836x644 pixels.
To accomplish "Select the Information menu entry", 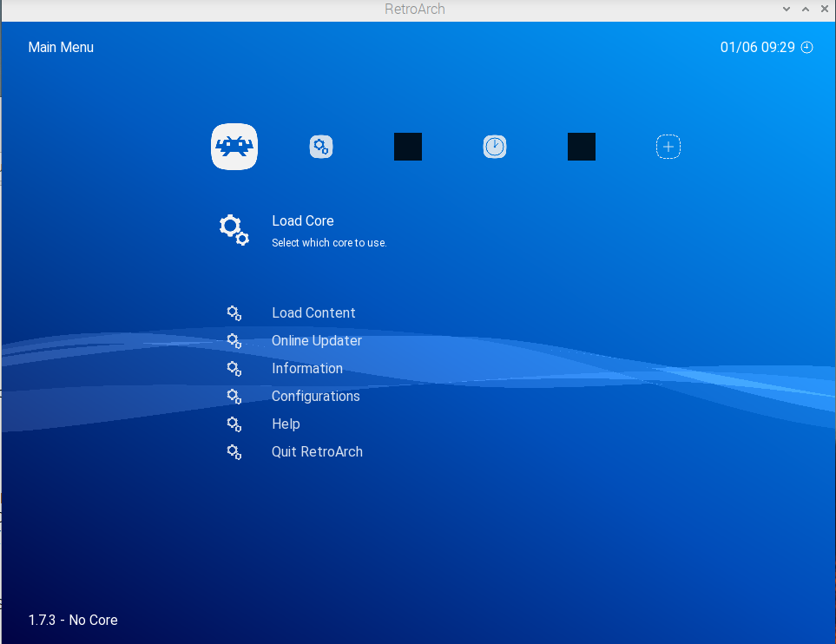I will pos(307,369).
